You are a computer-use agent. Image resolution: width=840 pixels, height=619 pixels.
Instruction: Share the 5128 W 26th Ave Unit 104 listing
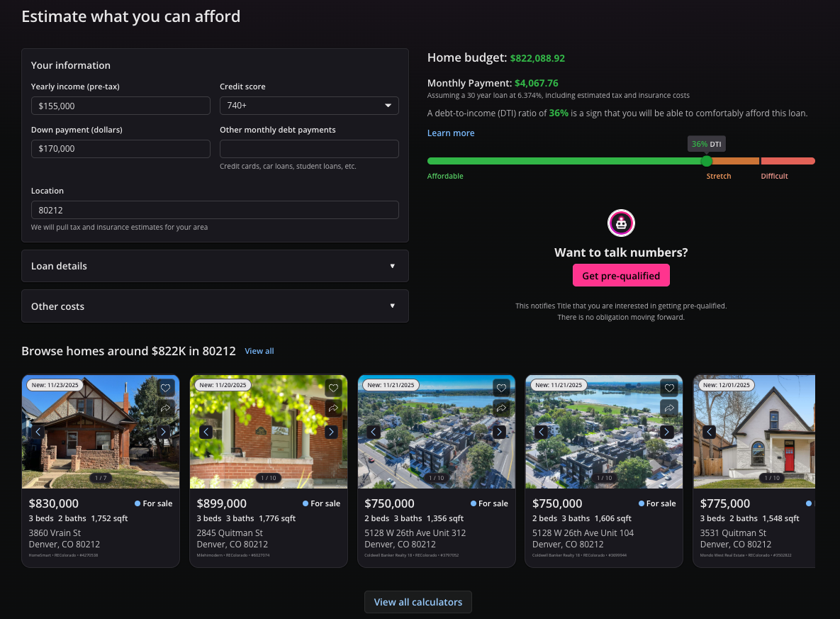[x=669, y=408]
